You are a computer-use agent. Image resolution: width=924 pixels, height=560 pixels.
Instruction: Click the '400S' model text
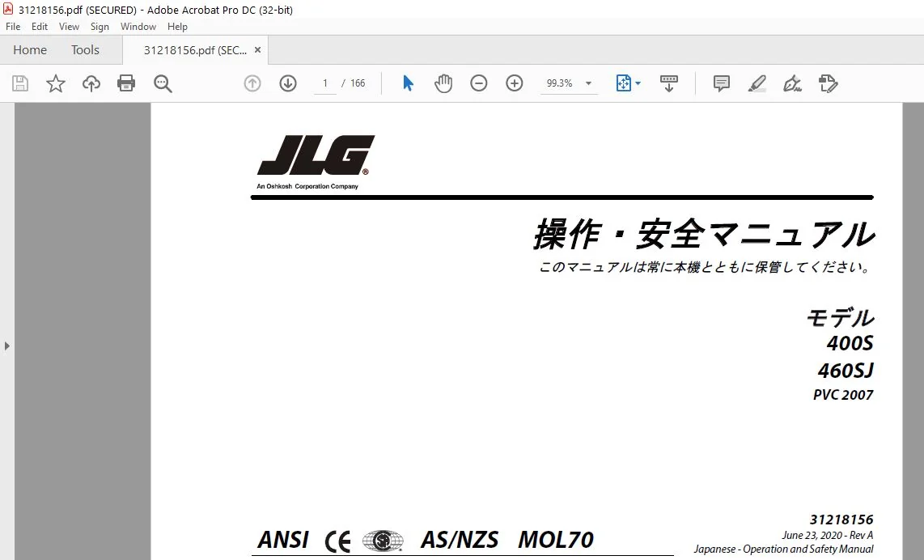click(850, 343)
